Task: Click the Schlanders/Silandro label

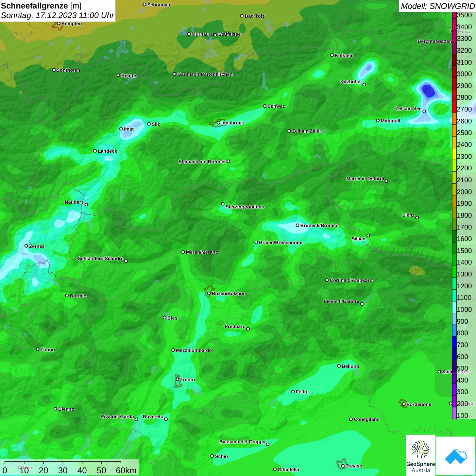Action: coord(101,258)
